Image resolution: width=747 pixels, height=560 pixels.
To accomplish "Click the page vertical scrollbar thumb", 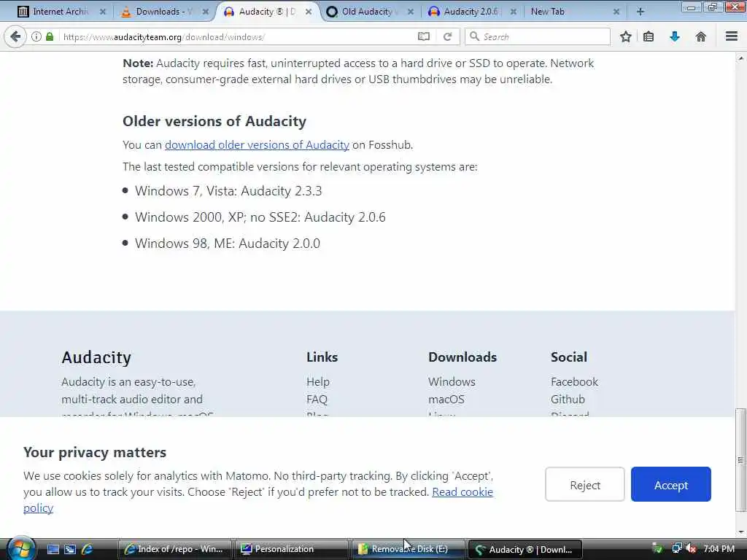I will 740,460.
